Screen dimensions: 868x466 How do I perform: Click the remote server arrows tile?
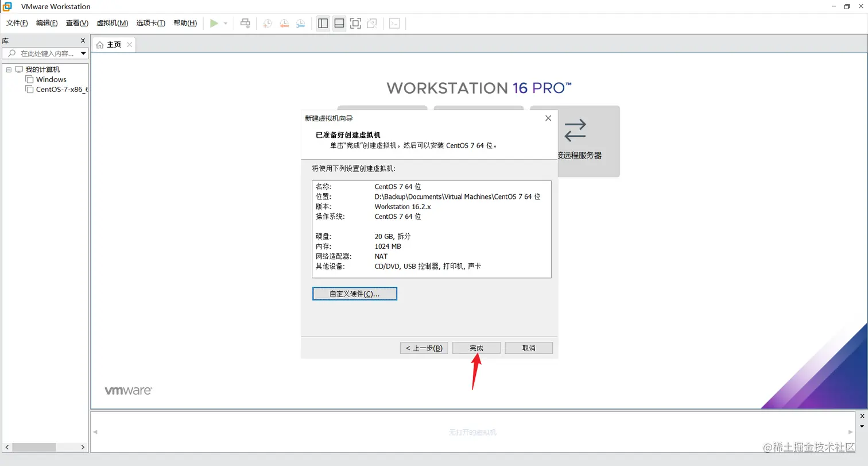[x=575, y=130]
